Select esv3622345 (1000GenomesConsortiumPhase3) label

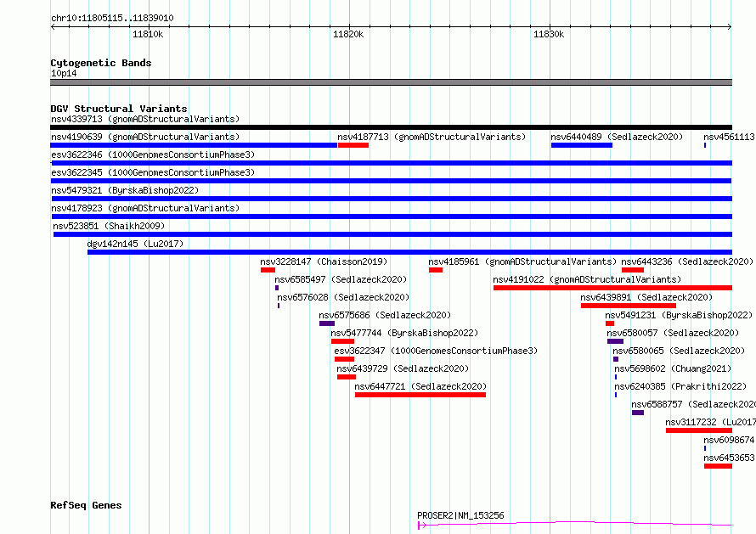(153, 172)
